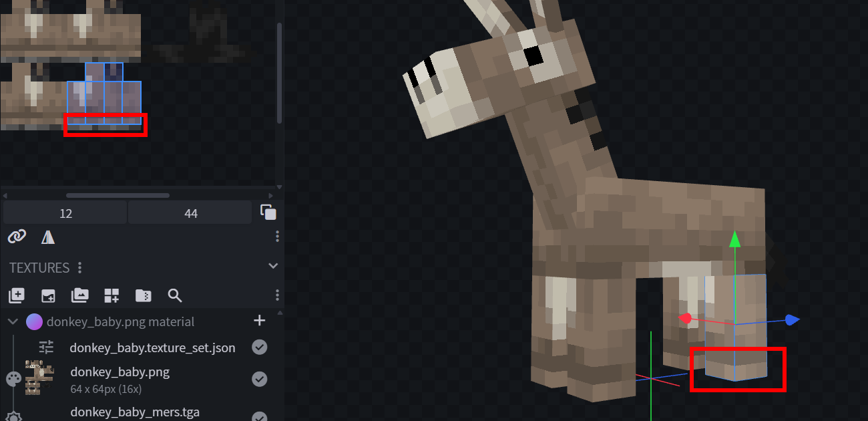The image size is (868, 421).
Task: Click the search textures magnifier icon
Action: click(175, 295)
